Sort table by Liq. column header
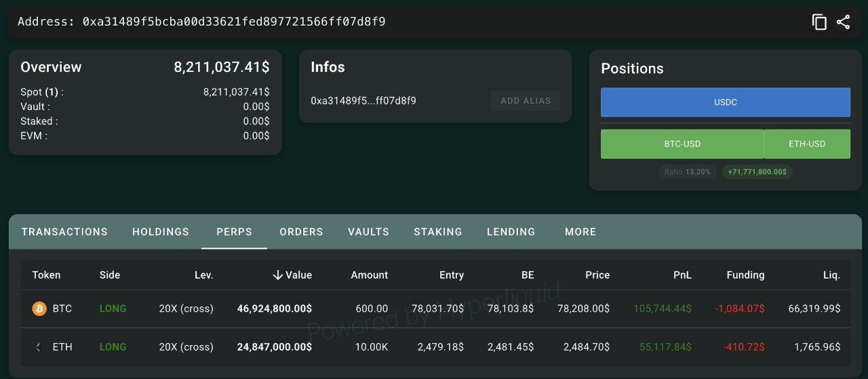Screen dimensions: 868x379 click(831, 275)
